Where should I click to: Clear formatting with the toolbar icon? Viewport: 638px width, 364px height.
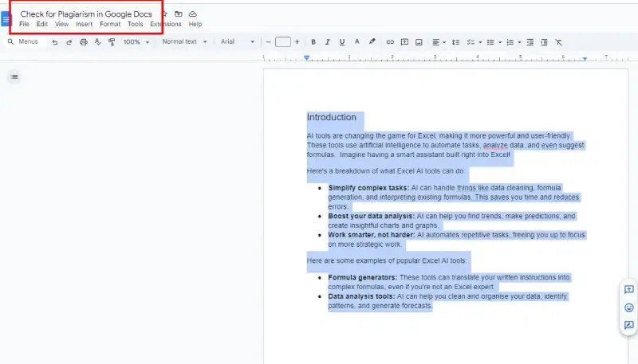(x=559, y=42)
